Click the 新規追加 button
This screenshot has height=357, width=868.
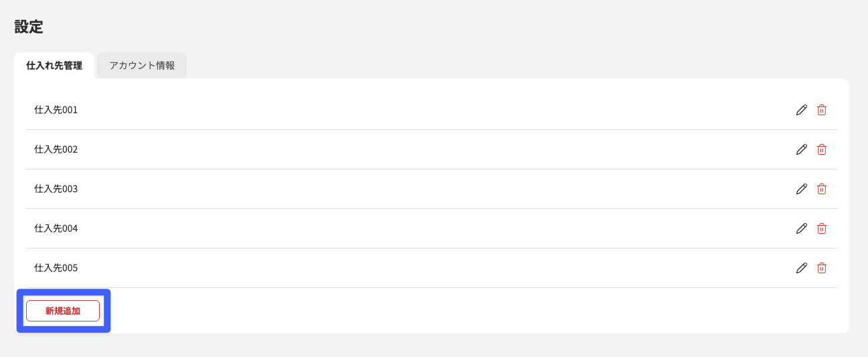[63, 311]
